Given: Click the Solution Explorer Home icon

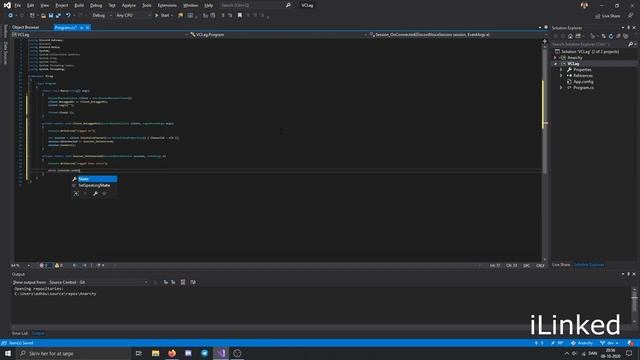Looking at the screenshot, I should point(570,36).
